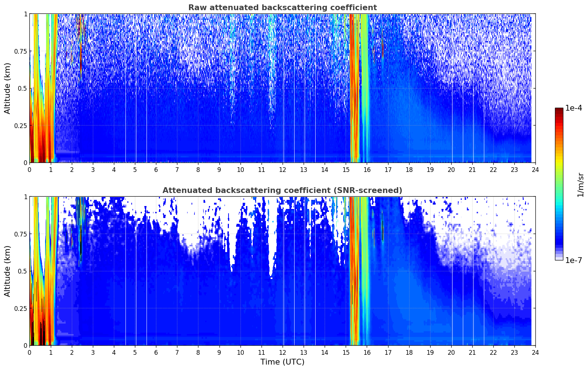
Task: Click hour tick '18' under the raw plot
Action: 409,169
